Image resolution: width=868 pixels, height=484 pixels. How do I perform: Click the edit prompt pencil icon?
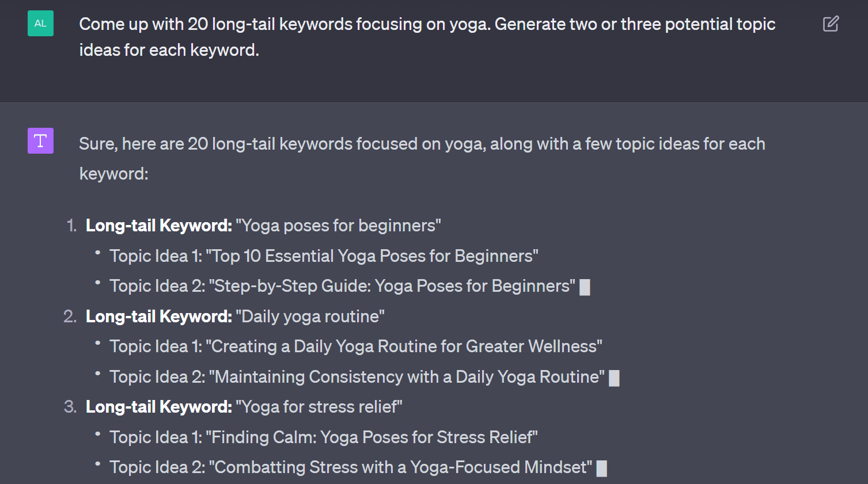830,24
